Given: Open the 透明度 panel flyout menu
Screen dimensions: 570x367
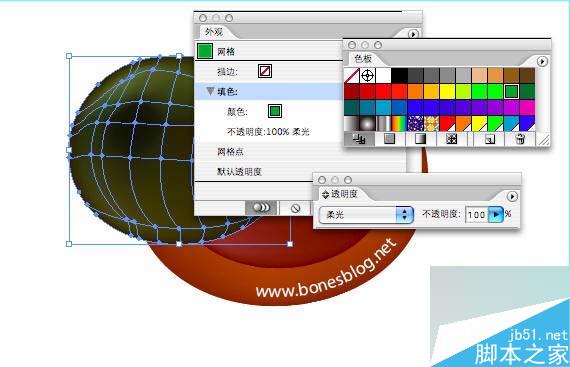Looking at the screenshot, I should point(512,197).
